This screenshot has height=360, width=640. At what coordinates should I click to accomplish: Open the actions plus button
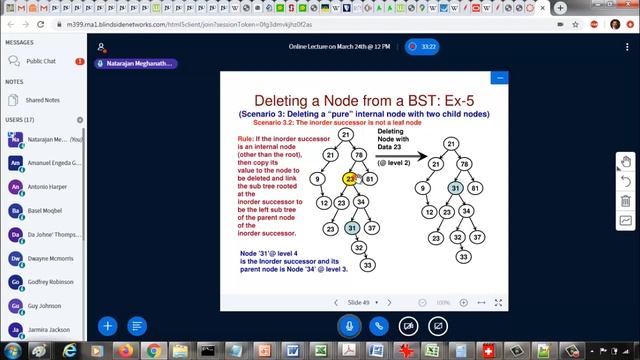point(108,326)
